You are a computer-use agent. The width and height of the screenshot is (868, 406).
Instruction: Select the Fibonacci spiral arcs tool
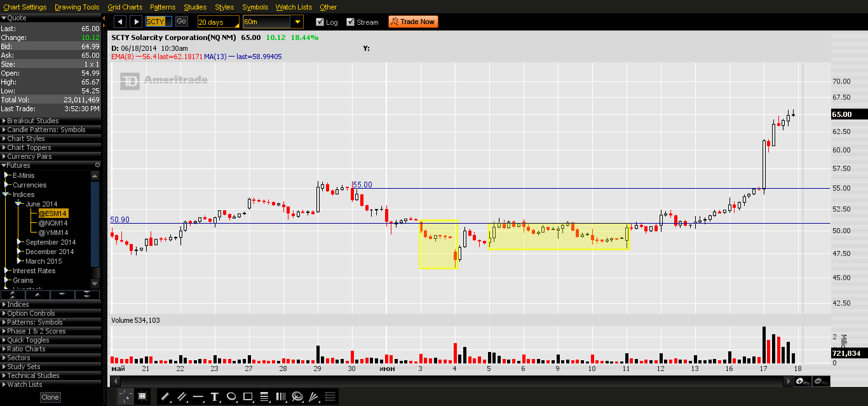(297, 396)
